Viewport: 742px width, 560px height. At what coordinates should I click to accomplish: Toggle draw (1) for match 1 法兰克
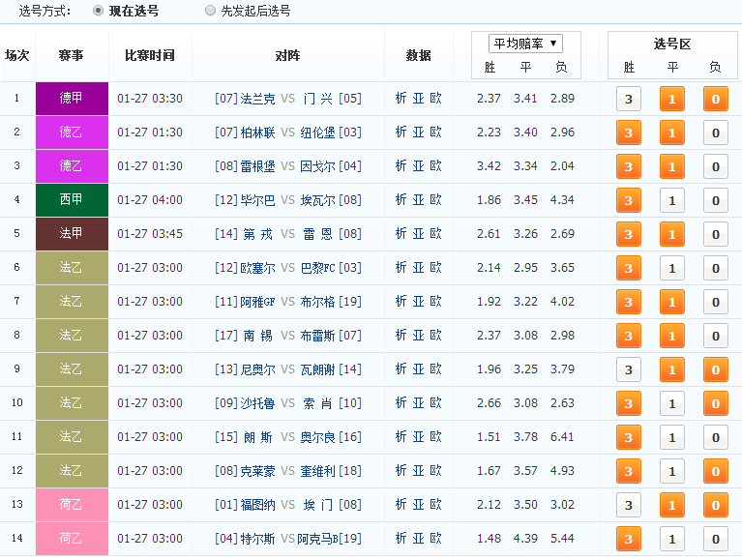[x=672, y=99]
